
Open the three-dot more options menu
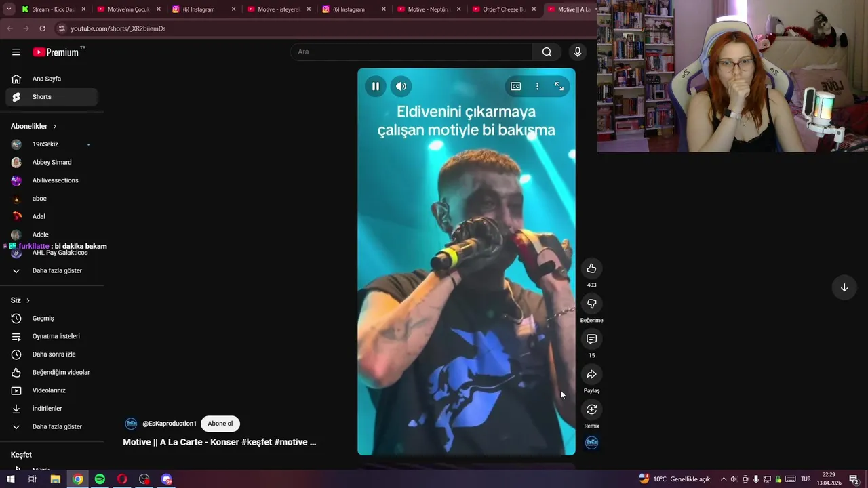537,86
